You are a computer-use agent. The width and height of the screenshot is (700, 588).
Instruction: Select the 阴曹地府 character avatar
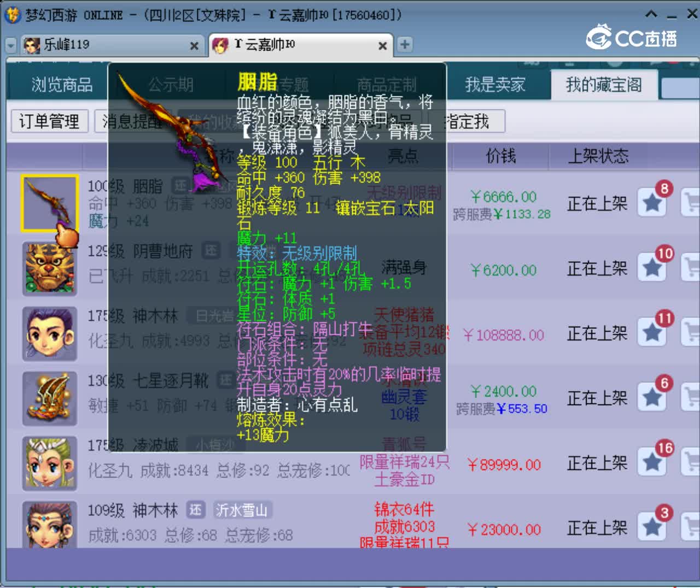coord(49,269)
